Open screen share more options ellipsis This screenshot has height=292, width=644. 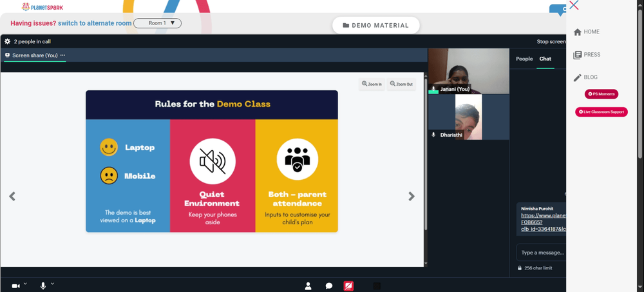click(x=62, y=55)
